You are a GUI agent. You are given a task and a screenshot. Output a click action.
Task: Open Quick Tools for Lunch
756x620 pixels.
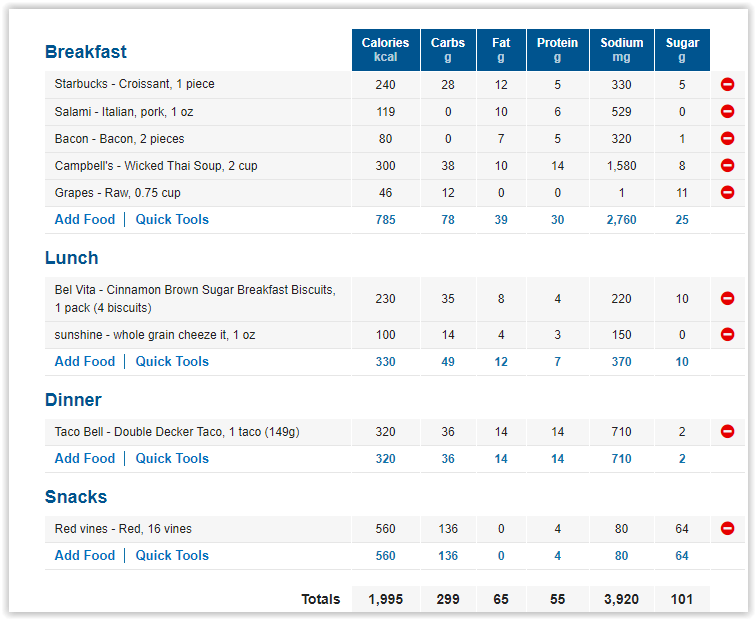pyautogui.click(x=172, y=362)
